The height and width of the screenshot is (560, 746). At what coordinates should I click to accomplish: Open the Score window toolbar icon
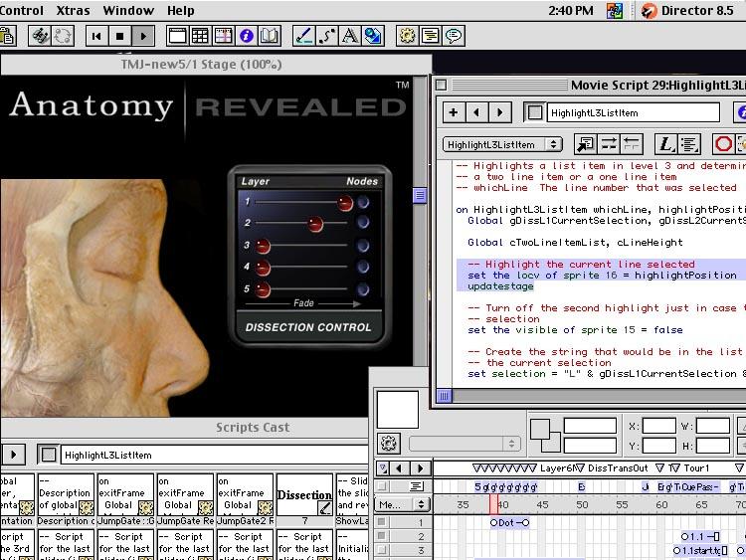point(223,36)
